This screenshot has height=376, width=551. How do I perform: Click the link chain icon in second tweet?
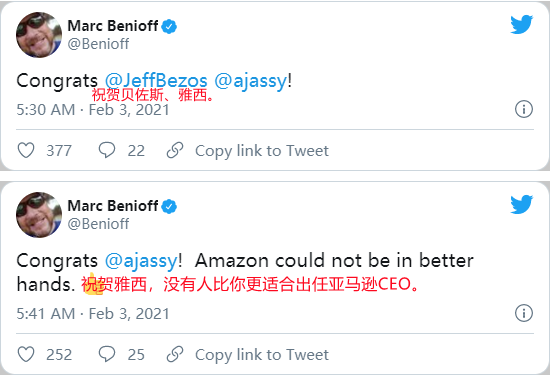(175, 354)
